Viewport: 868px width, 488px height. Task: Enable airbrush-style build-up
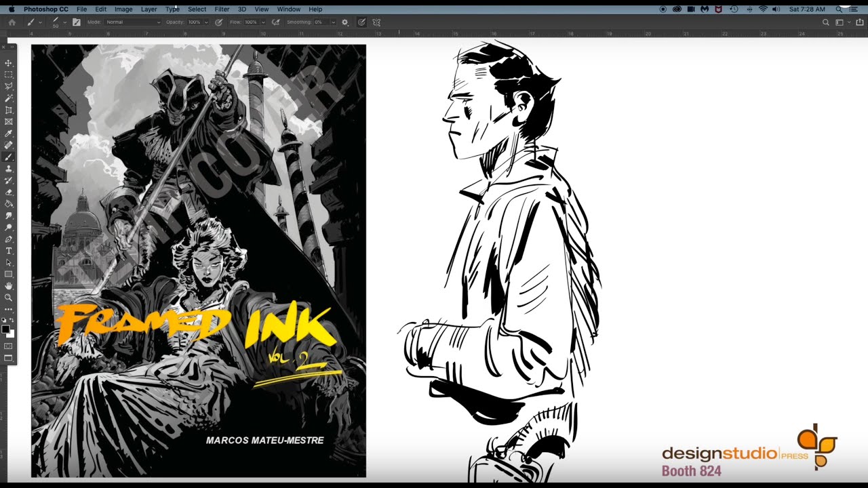275,22
